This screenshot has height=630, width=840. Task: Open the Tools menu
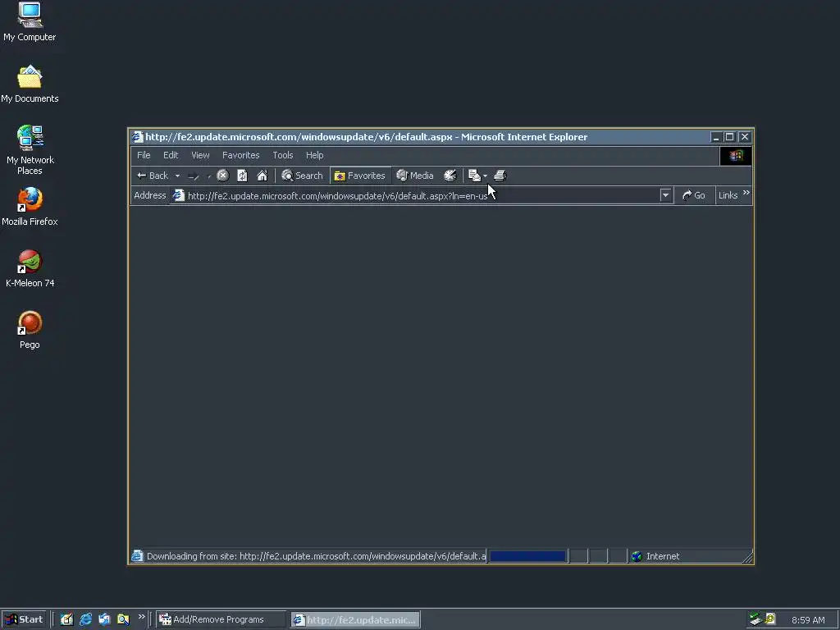(x=282, y=155)
